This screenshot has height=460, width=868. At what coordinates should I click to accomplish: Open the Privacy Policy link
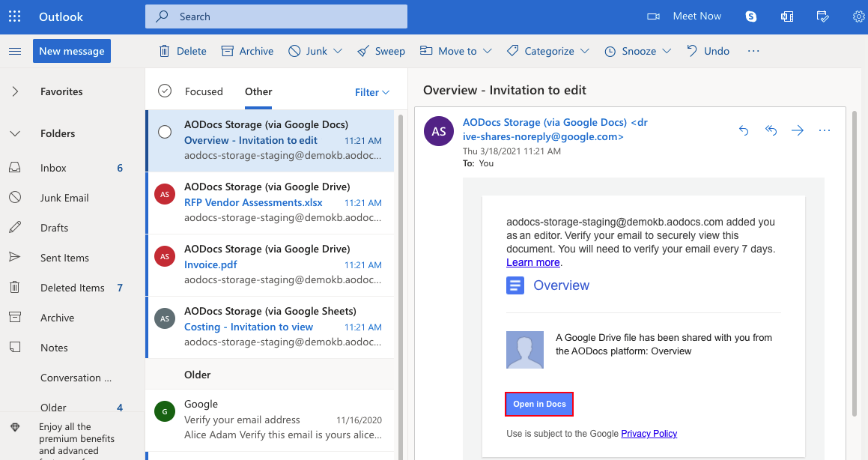click(649, 434)
